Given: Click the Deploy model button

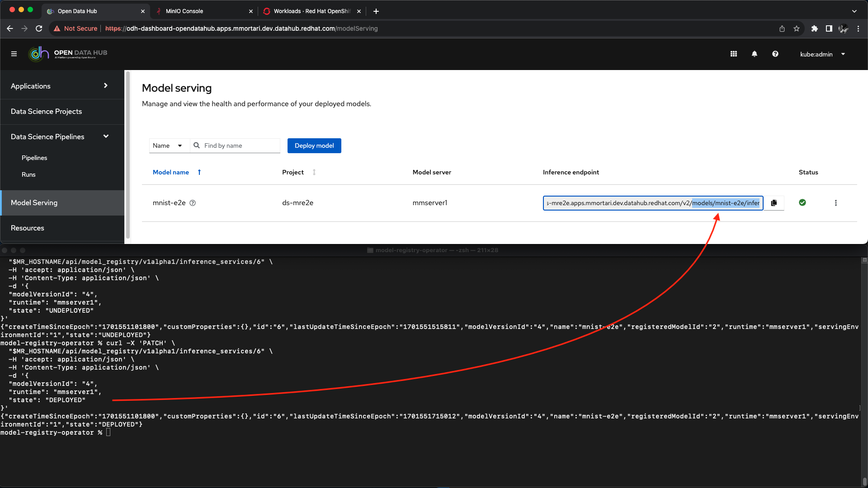Looking at the screenshot, I should coord(314,145).
